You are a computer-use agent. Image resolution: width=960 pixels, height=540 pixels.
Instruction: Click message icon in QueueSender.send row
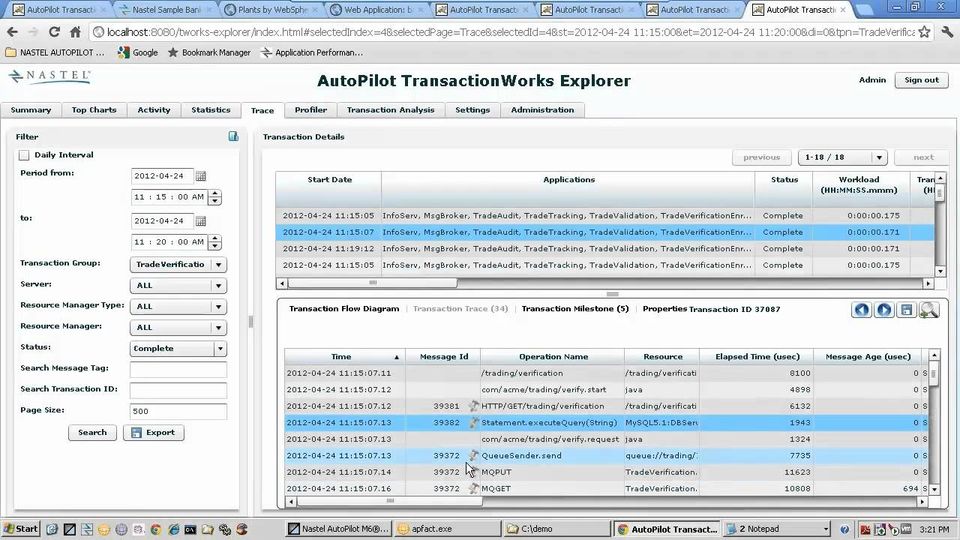[473, 456]
